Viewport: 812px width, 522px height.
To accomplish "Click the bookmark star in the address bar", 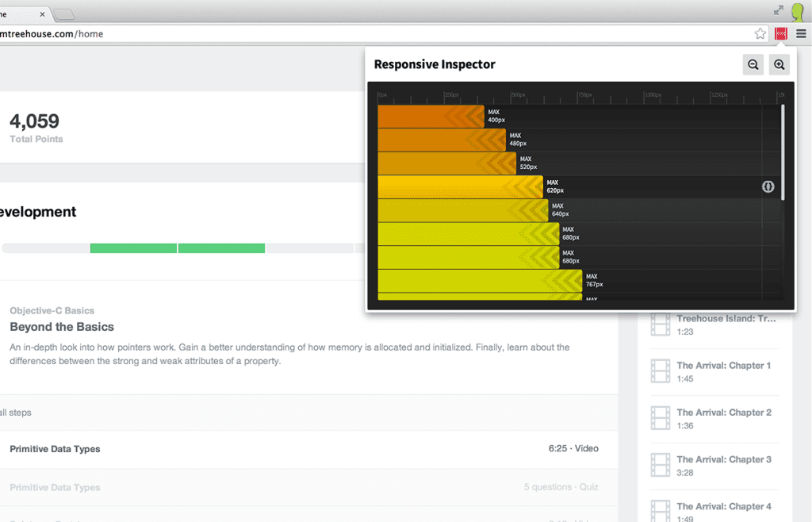I will tap(759, 33).
